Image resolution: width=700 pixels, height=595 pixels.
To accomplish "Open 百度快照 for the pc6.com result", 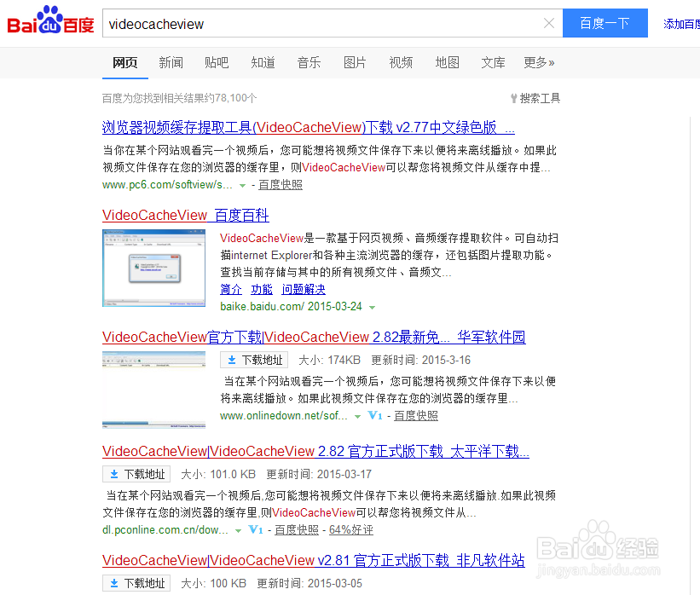I will pos(281,185).
